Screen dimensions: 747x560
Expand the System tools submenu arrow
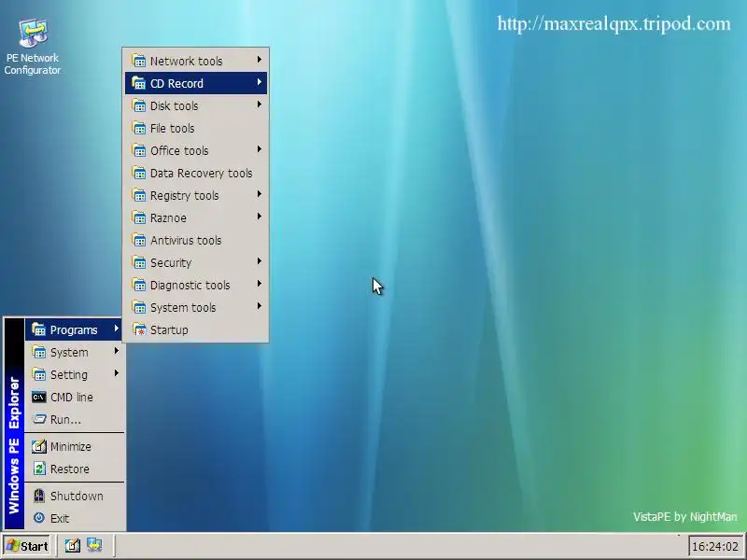click(260, 306)
